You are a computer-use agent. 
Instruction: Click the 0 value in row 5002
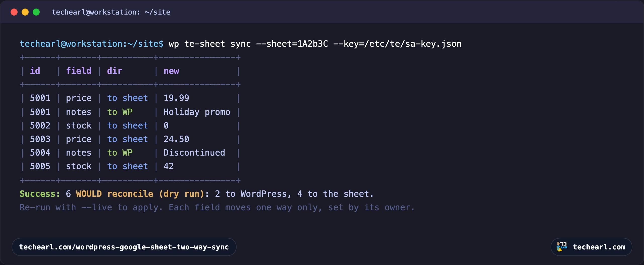[x=166, y=125]
